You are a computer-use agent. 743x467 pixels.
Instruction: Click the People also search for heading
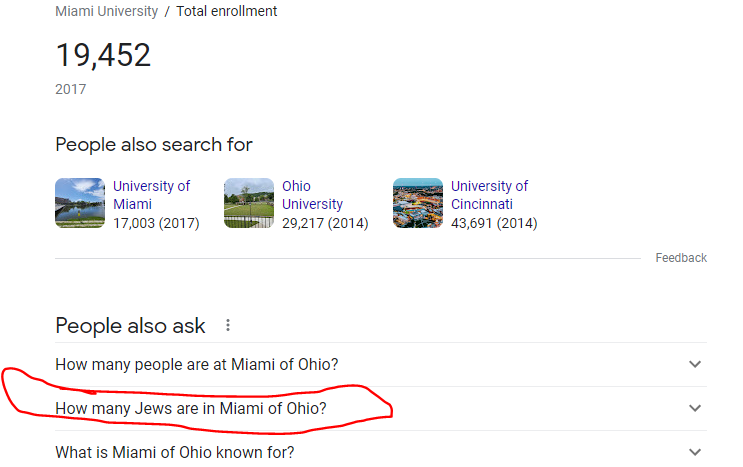click(x=154, y=145)
